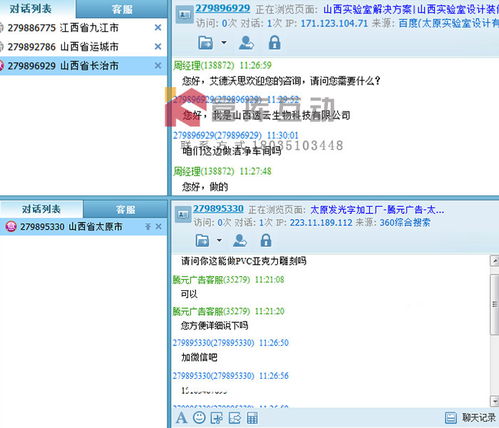This screenshot has width=499, height=428.
Task: Click sender line 腾元广告客服(35279) 11:21:08
Action: tap(228, 279)
